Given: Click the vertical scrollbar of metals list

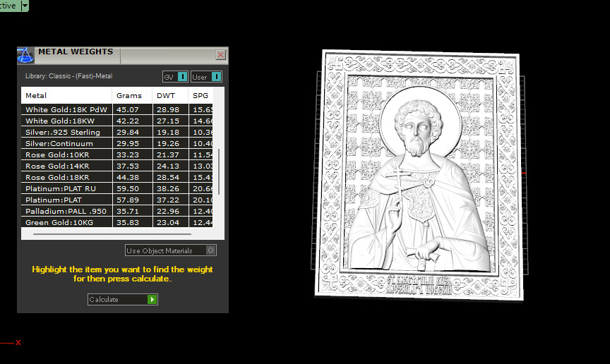Looking at the screenshot, I should click(x=219, y=171).
